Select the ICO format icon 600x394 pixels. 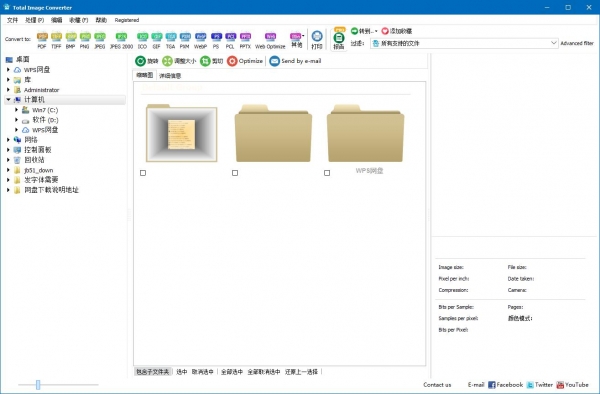142,40
